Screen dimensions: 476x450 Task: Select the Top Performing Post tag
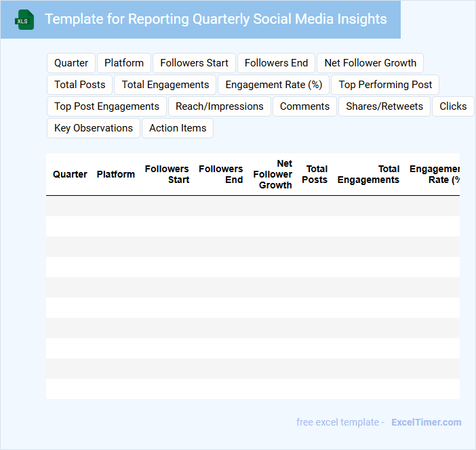pyautogui.click(x=385, y=85)
